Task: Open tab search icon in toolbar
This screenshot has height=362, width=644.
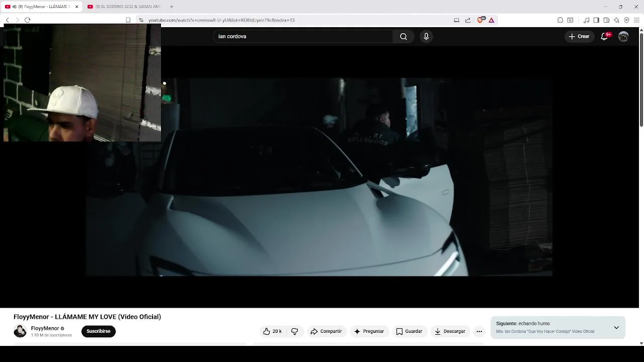Action: point(570,20)
